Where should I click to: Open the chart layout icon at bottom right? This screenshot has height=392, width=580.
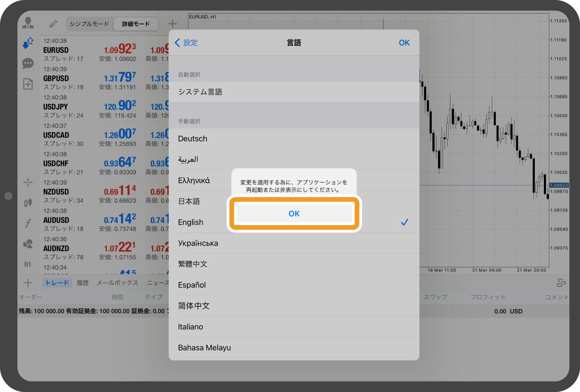click(x=563, y=282)
